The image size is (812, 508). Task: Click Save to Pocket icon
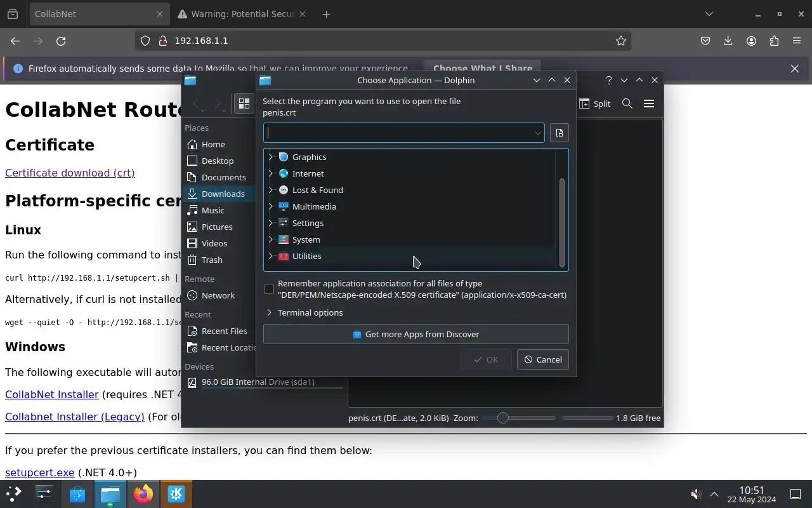[705, 41]
